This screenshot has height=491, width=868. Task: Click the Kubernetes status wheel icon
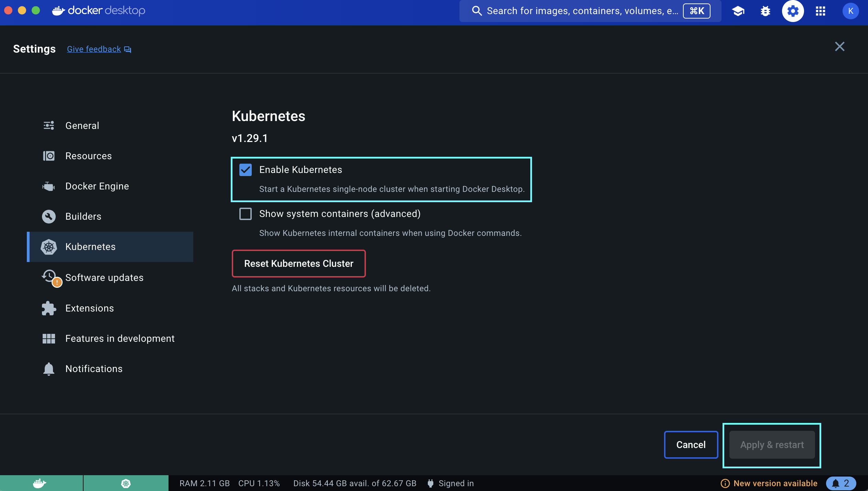tap(126, 483)
